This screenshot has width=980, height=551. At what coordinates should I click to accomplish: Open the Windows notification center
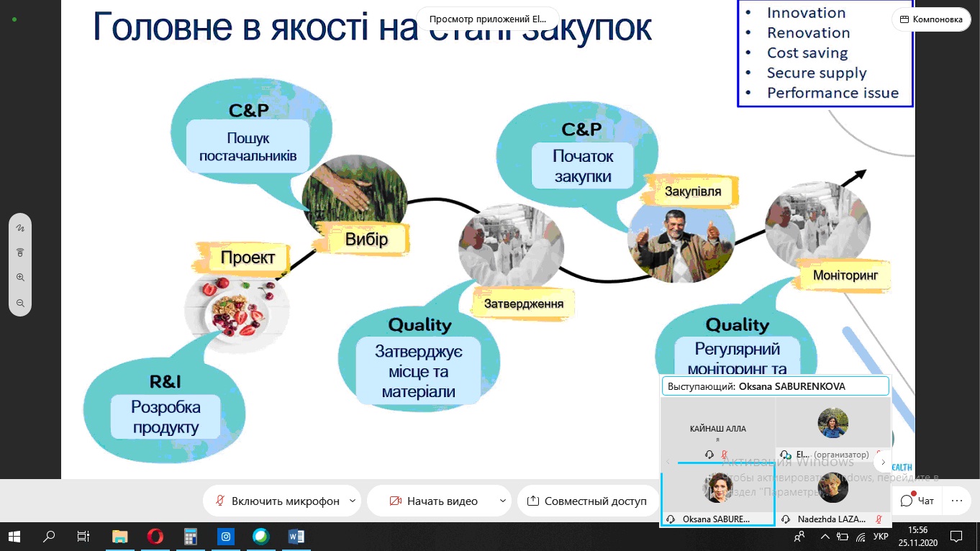[x=957, y=537]
